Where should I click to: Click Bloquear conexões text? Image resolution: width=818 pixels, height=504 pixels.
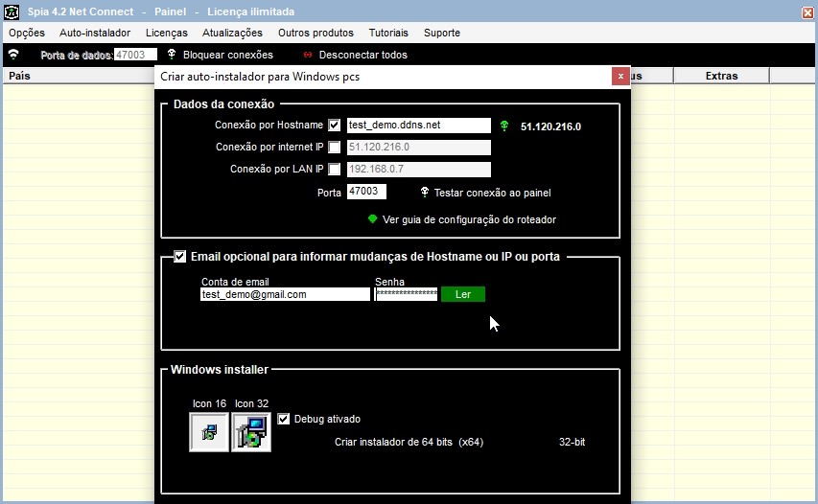228,55
